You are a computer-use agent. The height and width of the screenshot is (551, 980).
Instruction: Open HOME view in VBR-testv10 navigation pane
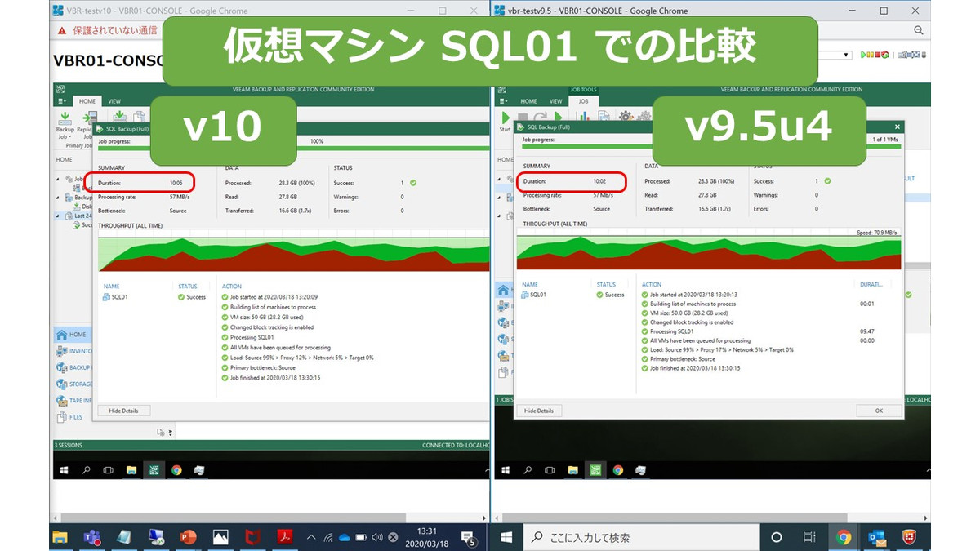click(72, 335)
